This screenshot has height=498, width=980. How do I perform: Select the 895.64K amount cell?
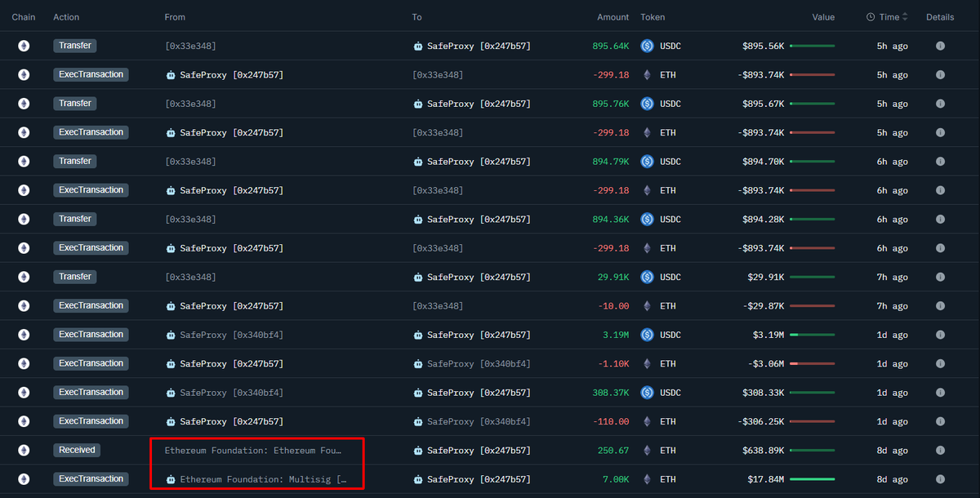(x=611, y=46)
